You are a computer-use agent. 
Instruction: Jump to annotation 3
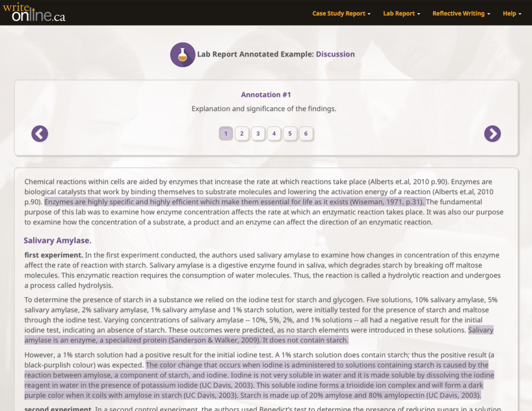[x=258, y=134]
